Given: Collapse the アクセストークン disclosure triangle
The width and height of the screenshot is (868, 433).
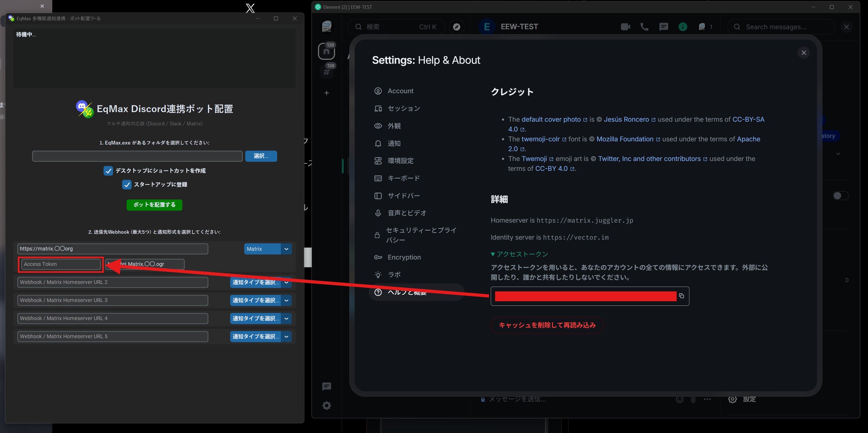Looking at the screenshot, I should 493,254.
